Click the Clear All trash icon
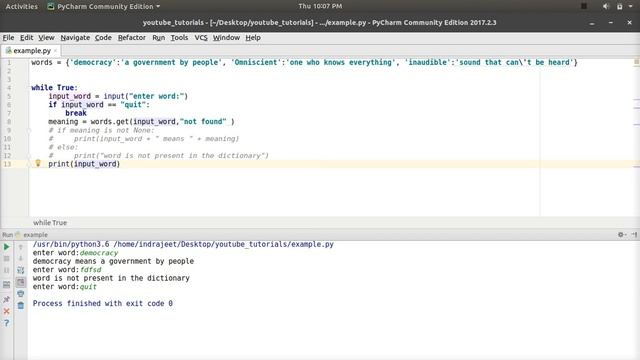 point(21,305)
